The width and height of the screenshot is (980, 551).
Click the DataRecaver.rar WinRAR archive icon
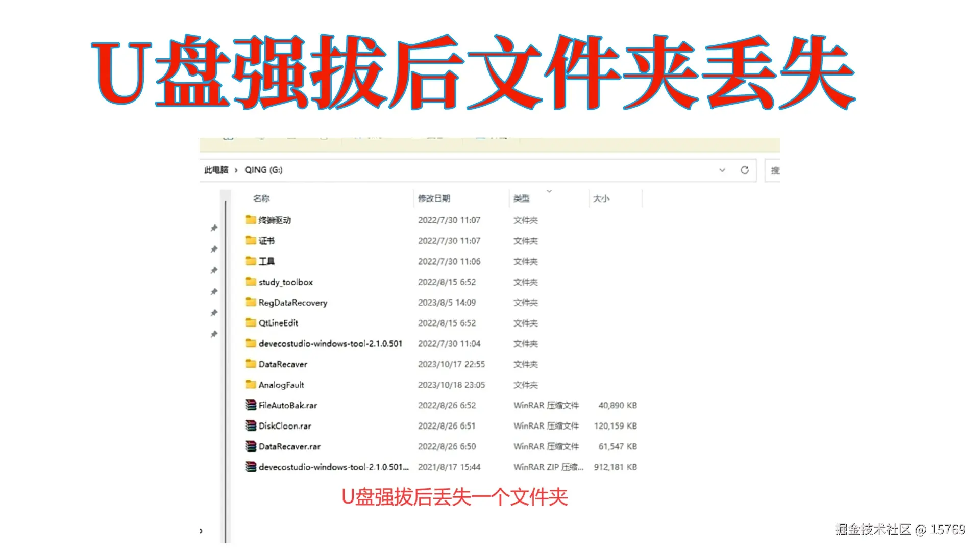[251, 446]
